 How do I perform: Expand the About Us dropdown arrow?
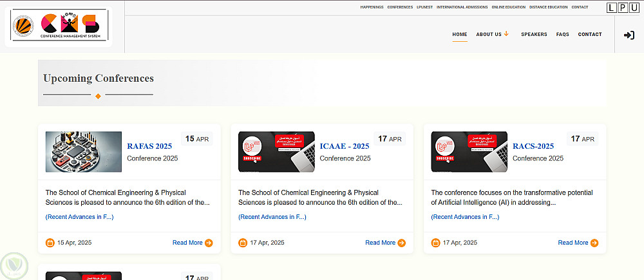coord(506,33)
